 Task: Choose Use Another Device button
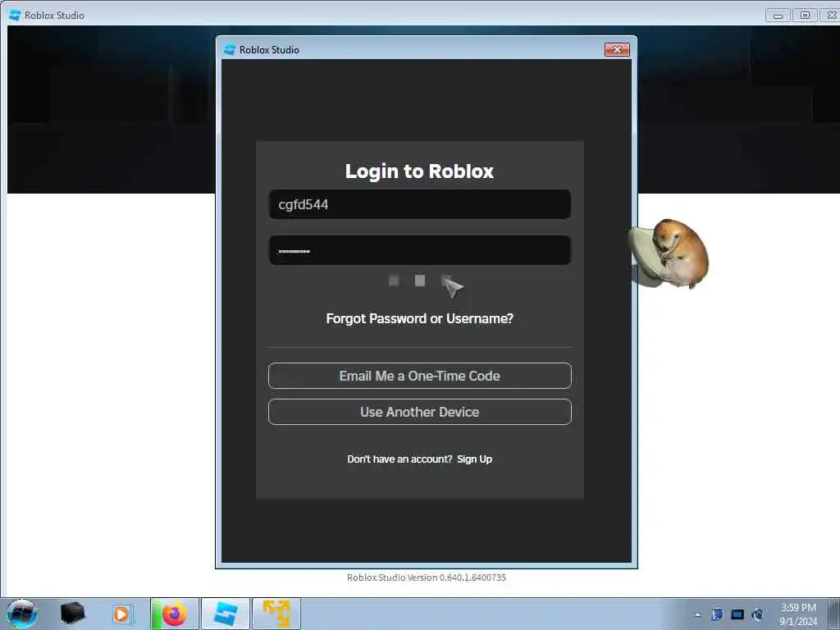419,412
